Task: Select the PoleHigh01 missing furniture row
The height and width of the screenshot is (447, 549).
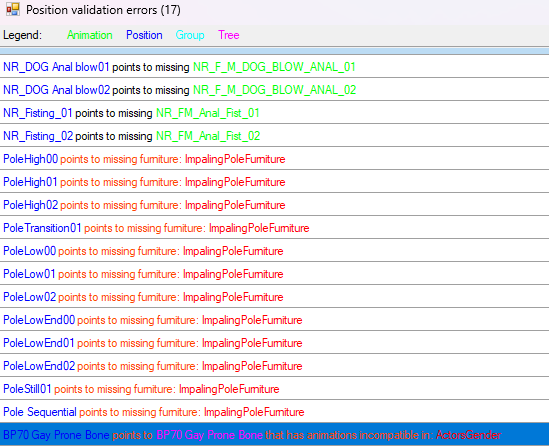Action: [x=274, y=182]
